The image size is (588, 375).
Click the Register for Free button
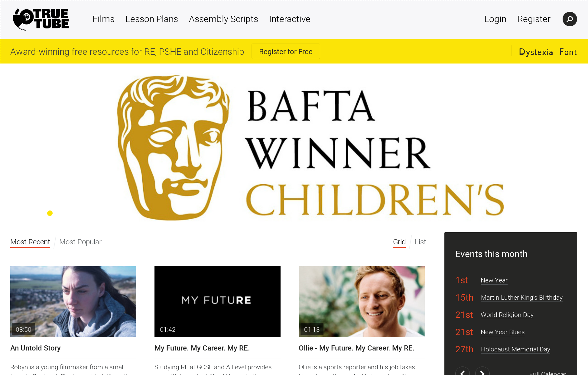(285, 51)
